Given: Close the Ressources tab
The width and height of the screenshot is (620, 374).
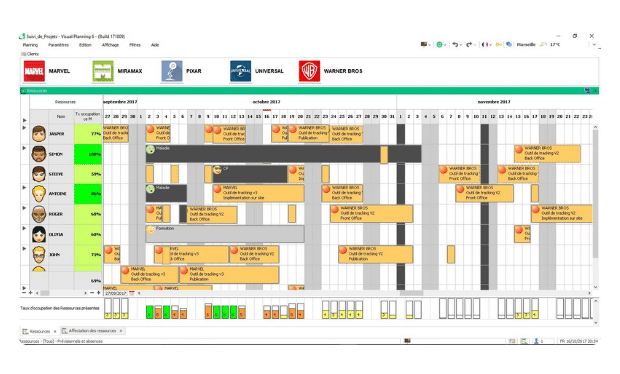Looking at the screenshot, I should [55, 331].
